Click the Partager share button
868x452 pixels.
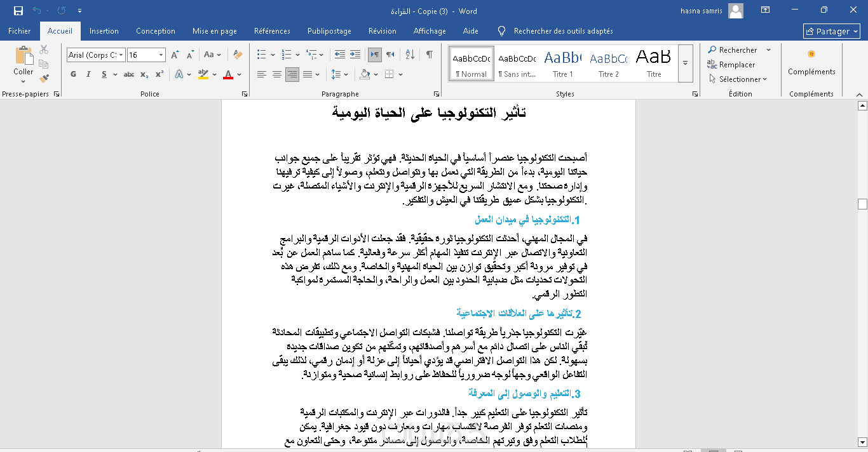point(832,31)
